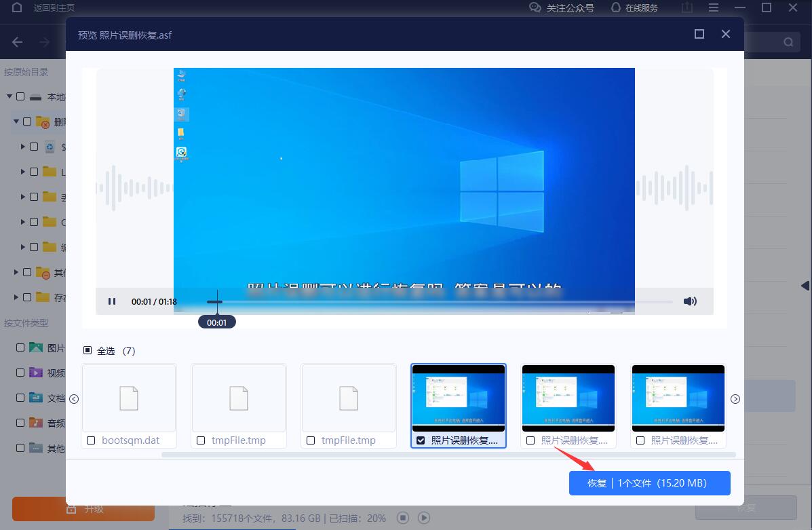
Task: Click the 按原始目录 section label
Action: [x=26, y=72]
